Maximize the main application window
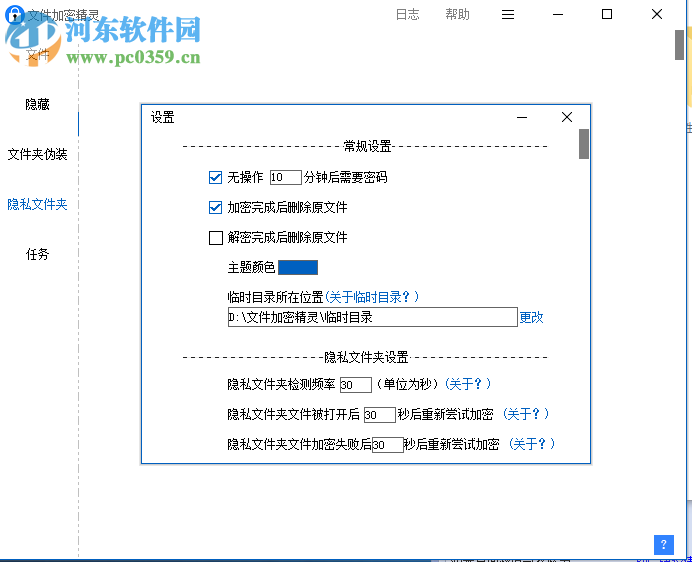692x562 pixels. (x=607, y=14)
